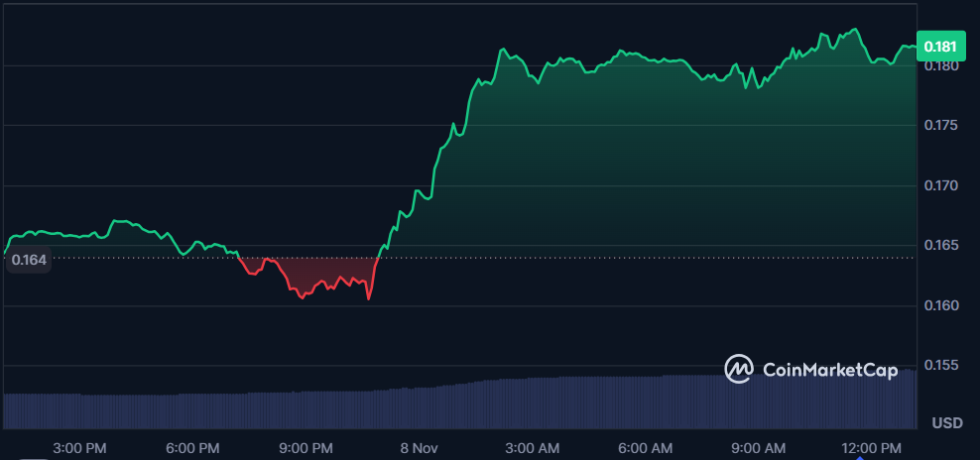Select the 6:00 PM time axis label
This screenshot has height=460, width=980.
(192, 447)
